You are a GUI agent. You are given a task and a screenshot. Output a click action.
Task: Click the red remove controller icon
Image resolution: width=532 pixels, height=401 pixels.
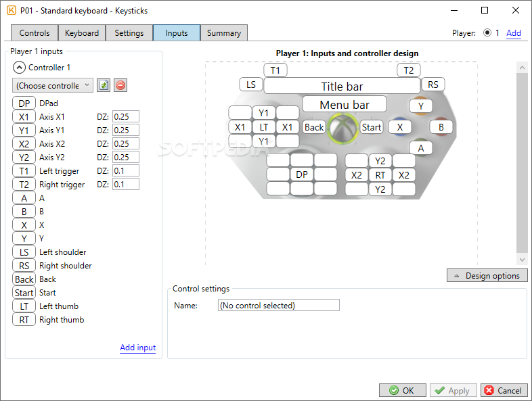point(120,85)
